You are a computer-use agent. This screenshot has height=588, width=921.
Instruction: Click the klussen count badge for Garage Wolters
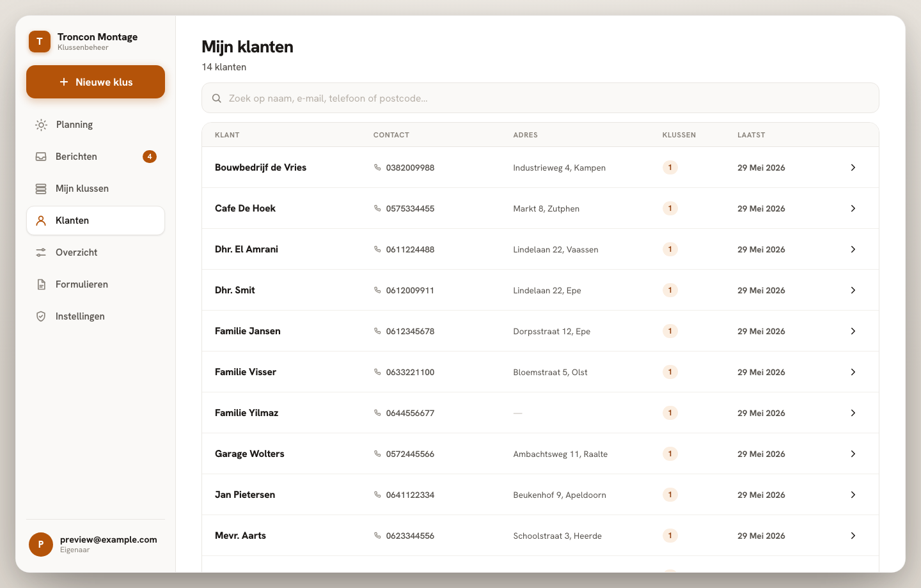[670, 454]
